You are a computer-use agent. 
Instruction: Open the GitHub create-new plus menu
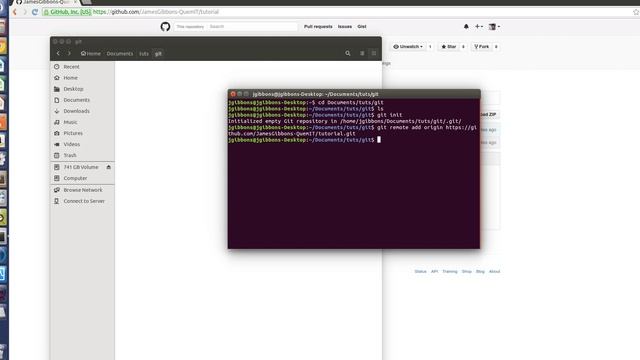479,27
